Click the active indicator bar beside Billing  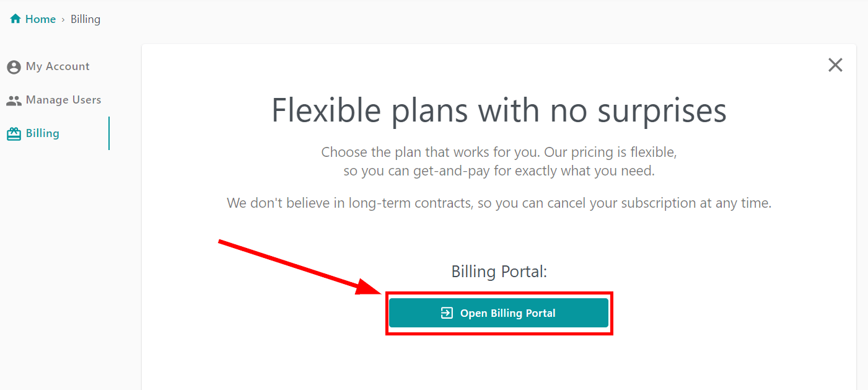109,133
